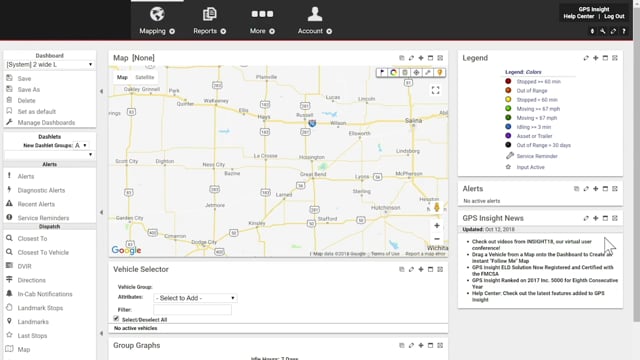This screenshot has width=640, height=360.
Task: Click the flag icon in map toolbar
Action: pyautogui.click(x=382, y=73)
